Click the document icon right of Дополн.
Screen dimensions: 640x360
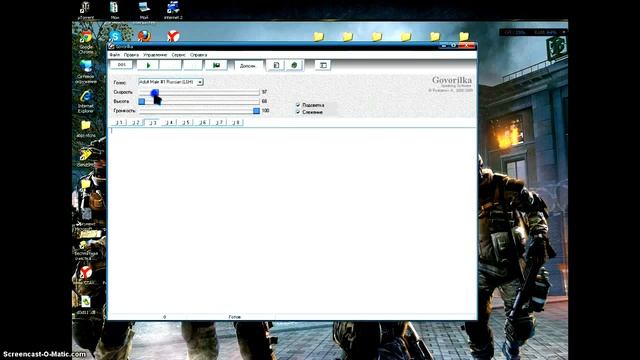coord(276,65)
